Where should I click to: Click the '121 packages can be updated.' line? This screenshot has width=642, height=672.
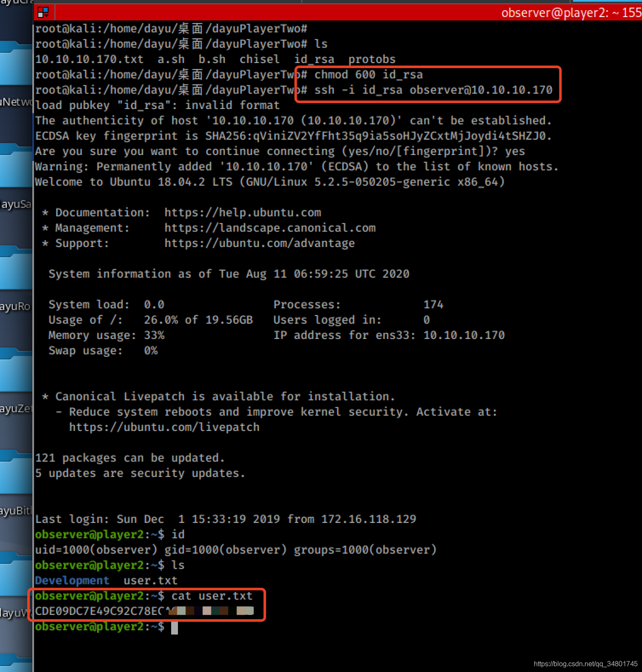[x=130, y=458]
